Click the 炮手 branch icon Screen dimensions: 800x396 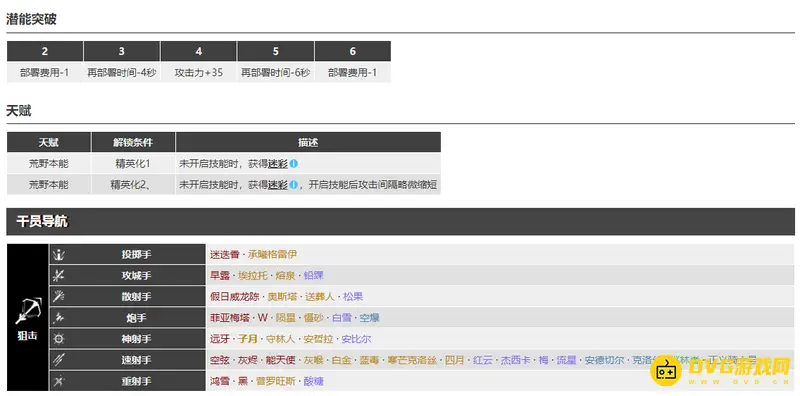tap(59, 318)
